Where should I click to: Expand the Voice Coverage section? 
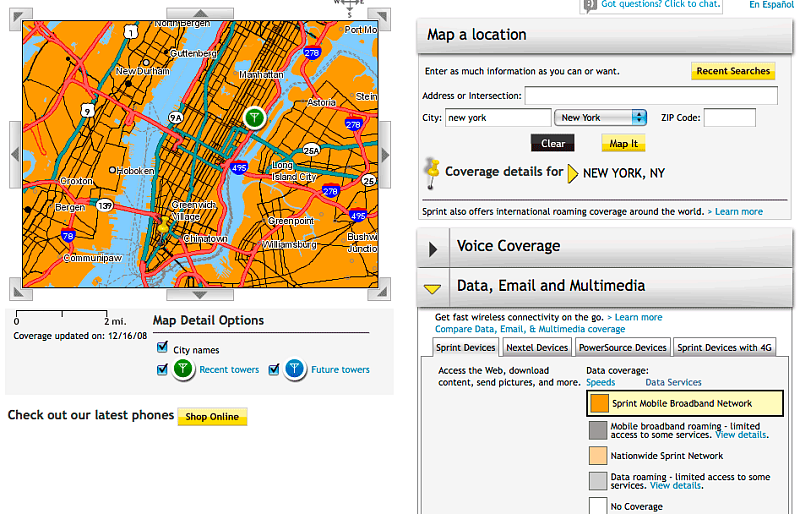(433, 249)
